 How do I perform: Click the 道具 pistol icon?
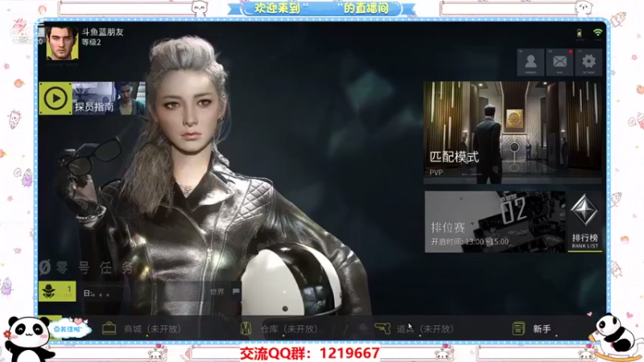[x=382, y=328]
